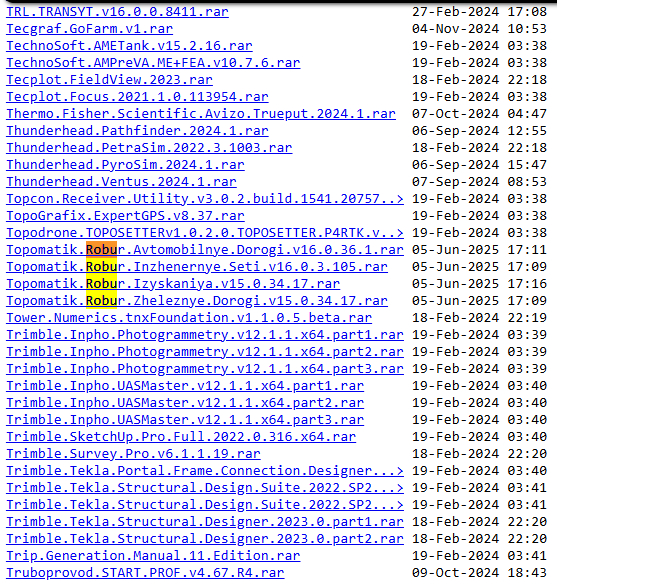The height and width of the screenshot is (584, 653).
Task: Click timestamp 18-Feb-2024 22:19
Action: pos(479,318)
